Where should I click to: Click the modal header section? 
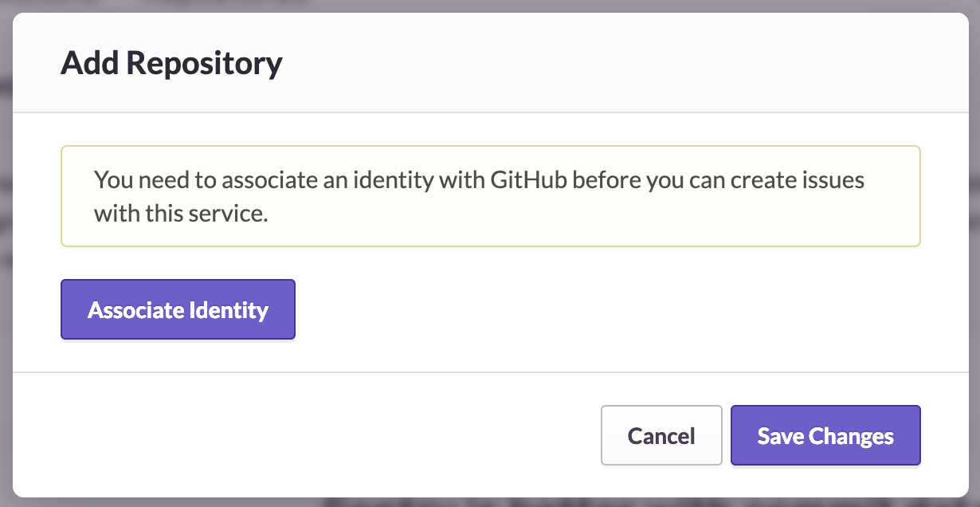(x=490, y=63)
